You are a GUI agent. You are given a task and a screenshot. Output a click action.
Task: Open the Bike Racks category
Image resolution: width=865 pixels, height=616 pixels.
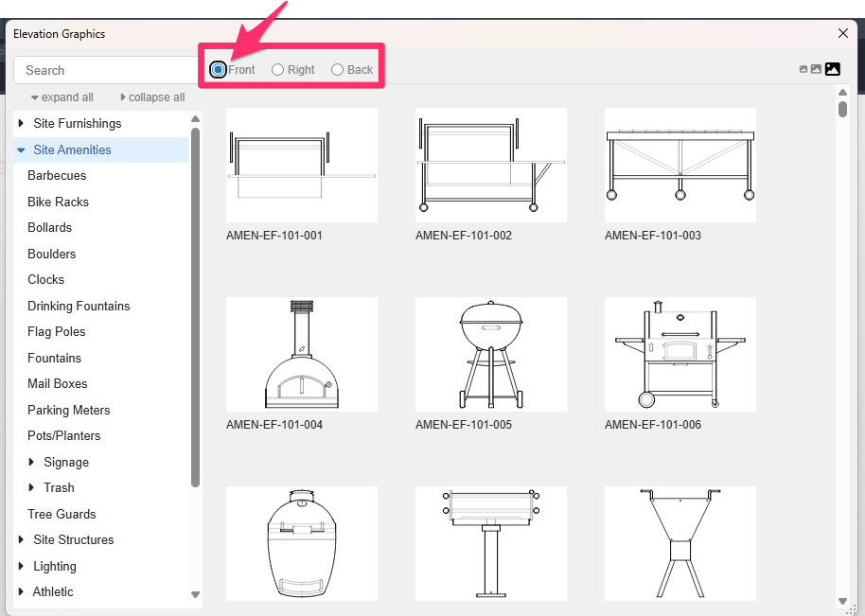[x=58, y=202]
